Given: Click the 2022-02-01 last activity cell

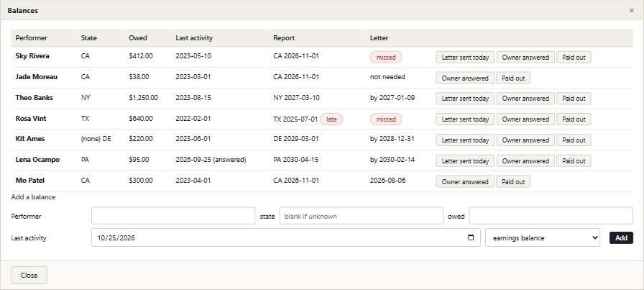Looking at the screenshot, I should [x=193, y=119].
